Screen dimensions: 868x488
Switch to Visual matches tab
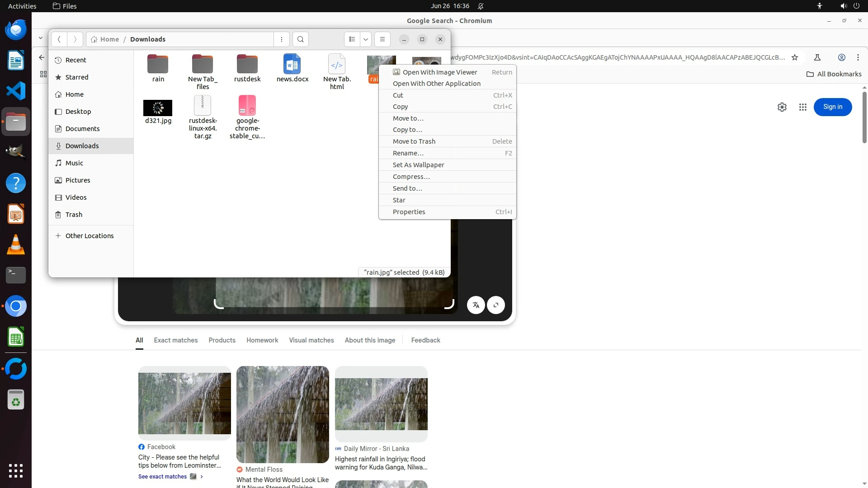click(311, 340)
